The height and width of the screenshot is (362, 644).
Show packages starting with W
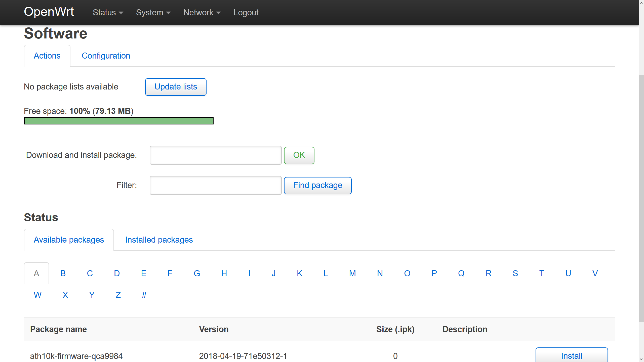tap(38, 295)
